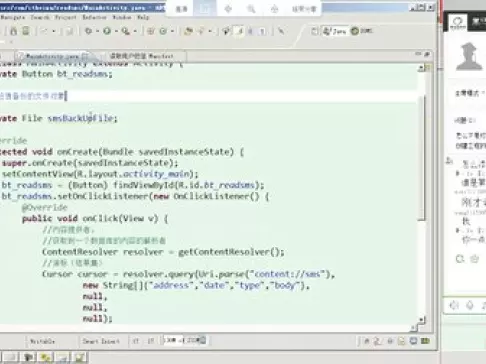This screenshot has width=486, height=364.
Task: Switch to the Java perspective button
Action: tap(335, 31)
